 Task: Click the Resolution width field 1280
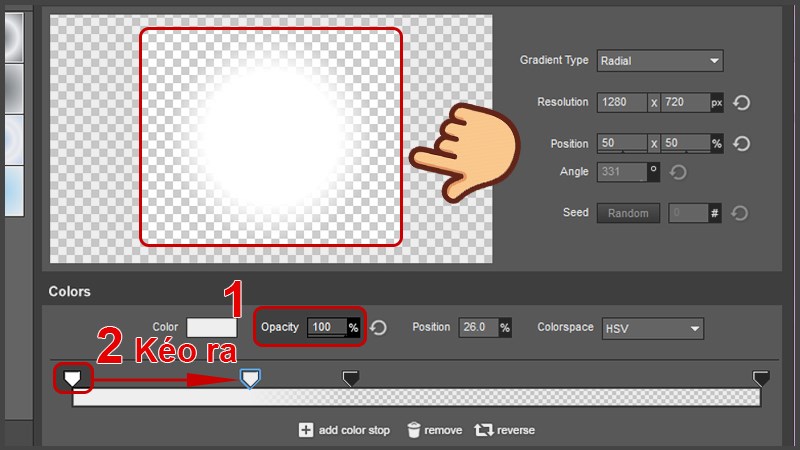[620, 103]
